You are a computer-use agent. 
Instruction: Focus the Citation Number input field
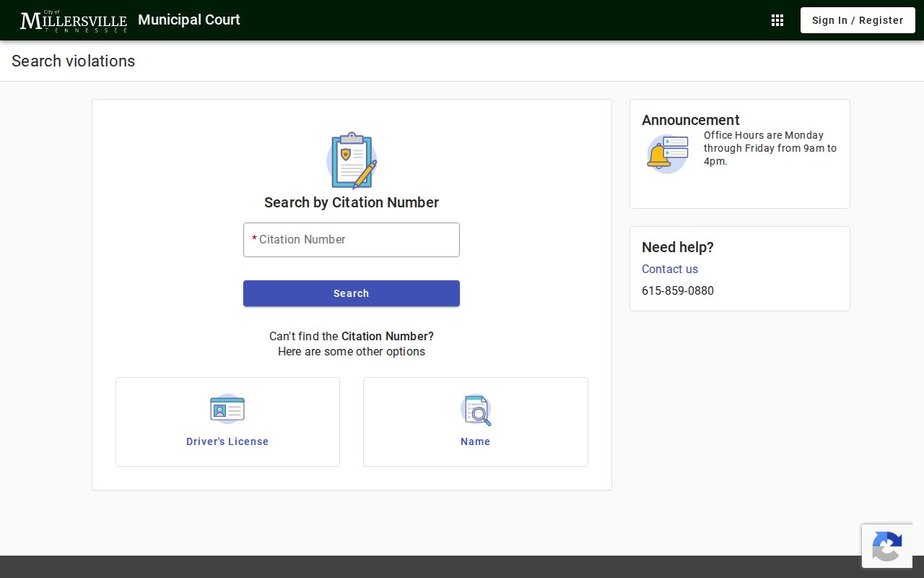(x=352, y=240)
